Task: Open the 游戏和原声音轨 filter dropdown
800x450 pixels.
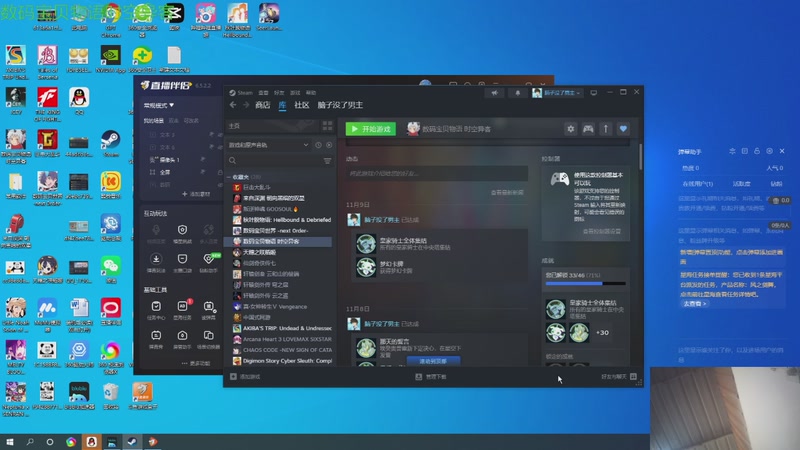Action: click(268, 145)
